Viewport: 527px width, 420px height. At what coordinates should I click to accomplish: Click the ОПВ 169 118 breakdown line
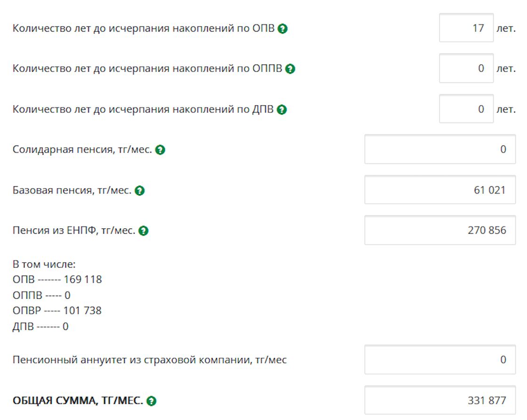click(x=57, y=279)
